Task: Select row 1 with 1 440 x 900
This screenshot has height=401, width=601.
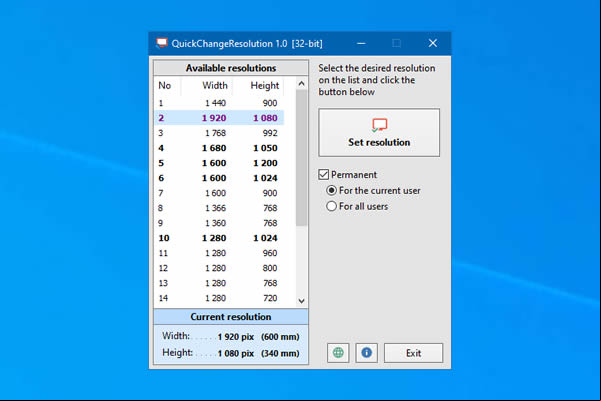Action: coord(219,103)
